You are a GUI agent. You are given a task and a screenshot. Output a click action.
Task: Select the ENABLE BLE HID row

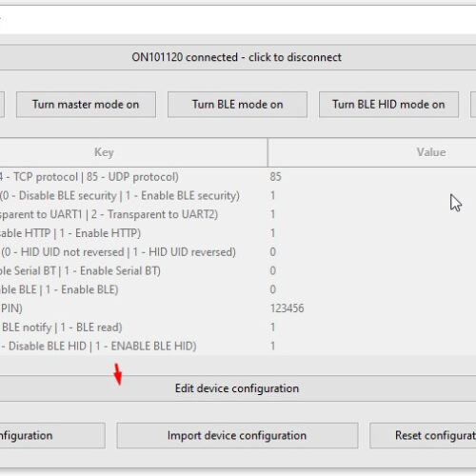pos(238,346)
